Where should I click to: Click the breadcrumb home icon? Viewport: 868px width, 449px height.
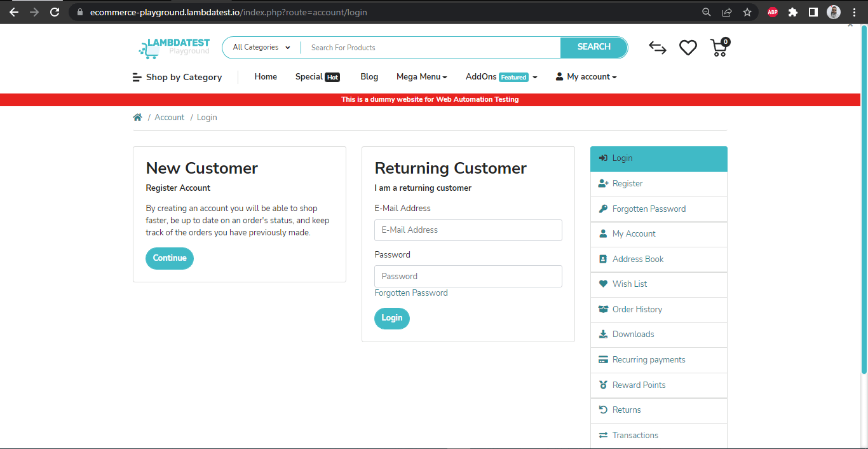pyautogui.click(x=137, y=116)
